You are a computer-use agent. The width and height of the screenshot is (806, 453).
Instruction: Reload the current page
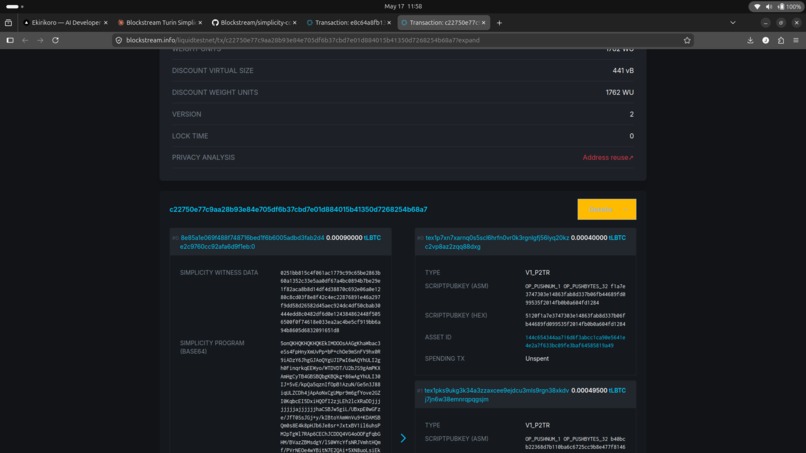click(55, 40)
